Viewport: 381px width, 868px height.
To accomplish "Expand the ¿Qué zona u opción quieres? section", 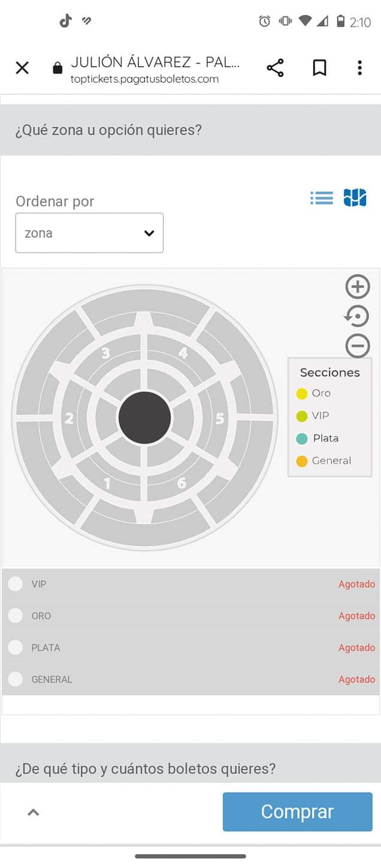I will click(x=190, y=130).
